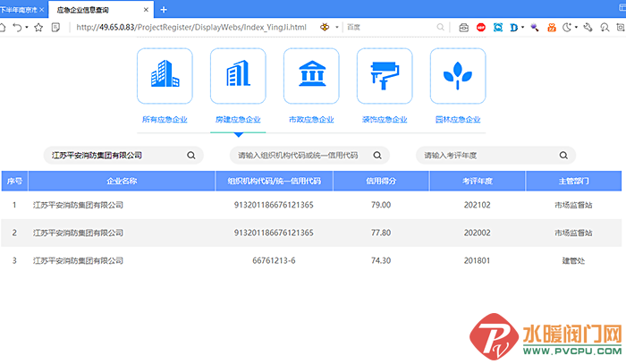The width and height of the screenshot is (626, 364).
Task: Open search engine dropdown arrow
Action: coord(337,27)
